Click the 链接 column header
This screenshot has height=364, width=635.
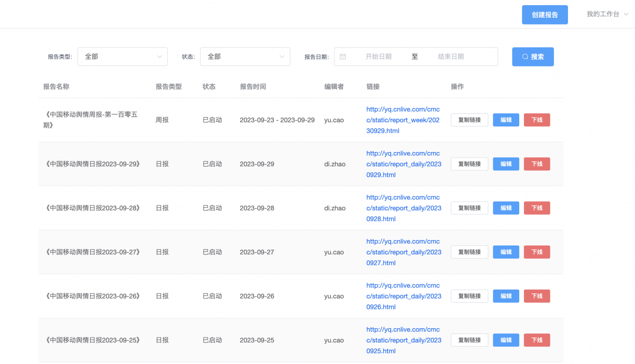pos(373,87)
